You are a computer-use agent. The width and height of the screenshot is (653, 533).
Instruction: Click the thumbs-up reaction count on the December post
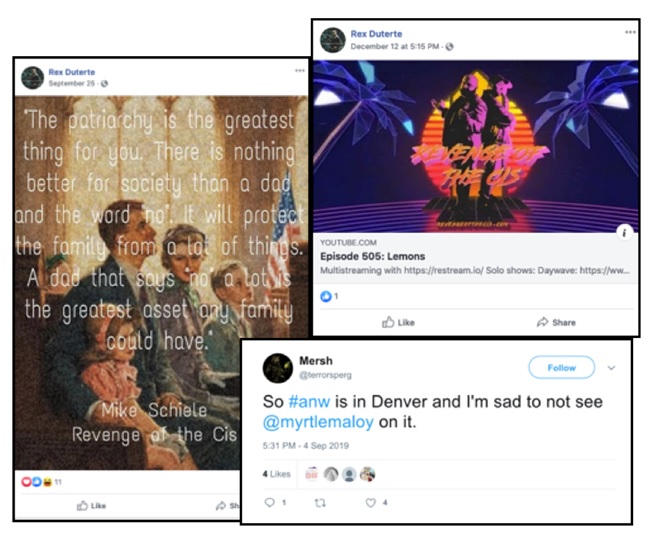(x=329, y=296)
